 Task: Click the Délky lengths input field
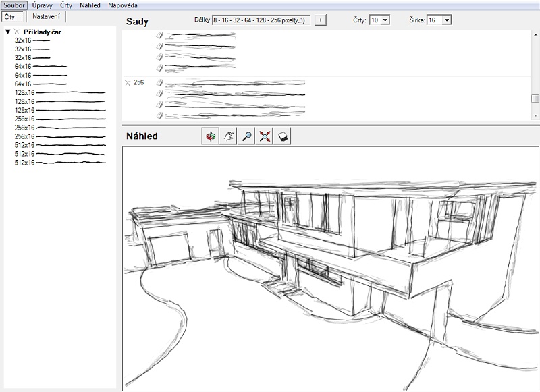pyautogui.click(x=261, y=20)
